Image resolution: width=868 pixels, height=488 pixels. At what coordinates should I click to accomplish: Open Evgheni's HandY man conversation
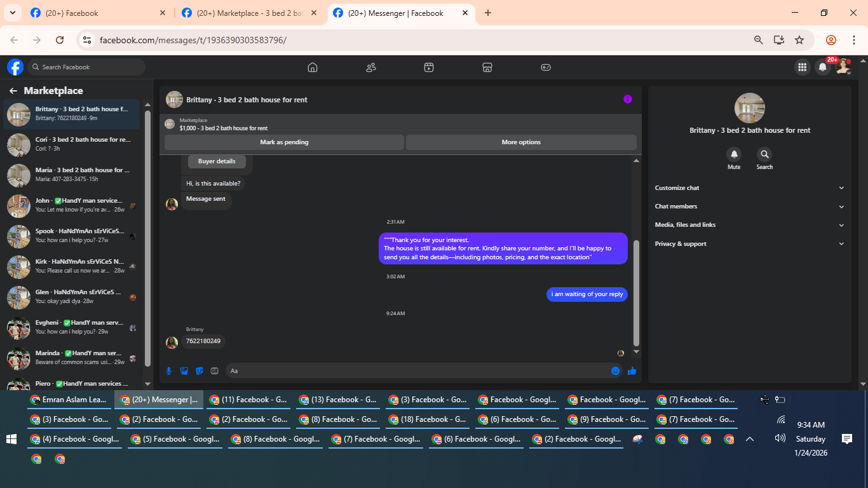point(71,327)
